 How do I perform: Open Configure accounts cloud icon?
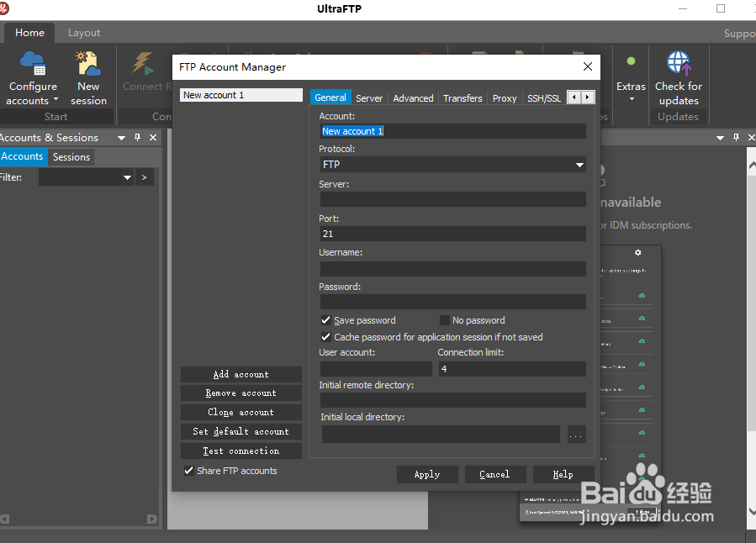pos(33,64)
